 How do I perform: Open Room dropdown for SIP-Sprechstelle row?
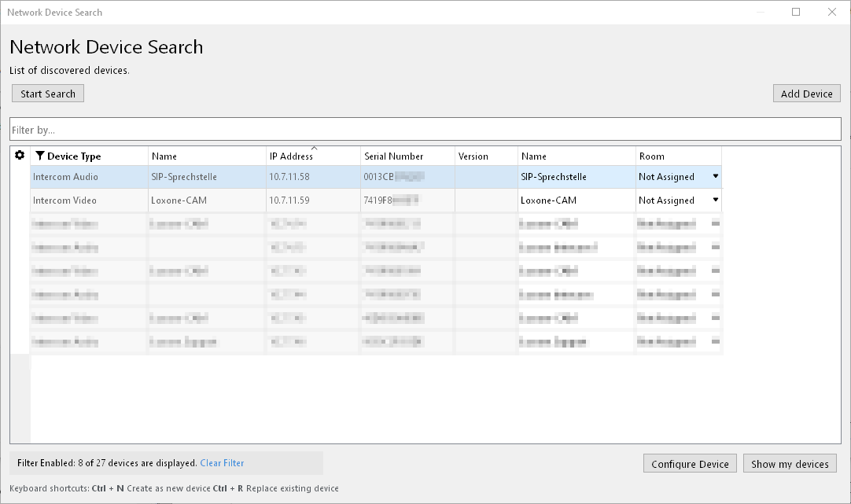[x=715, y=177]
